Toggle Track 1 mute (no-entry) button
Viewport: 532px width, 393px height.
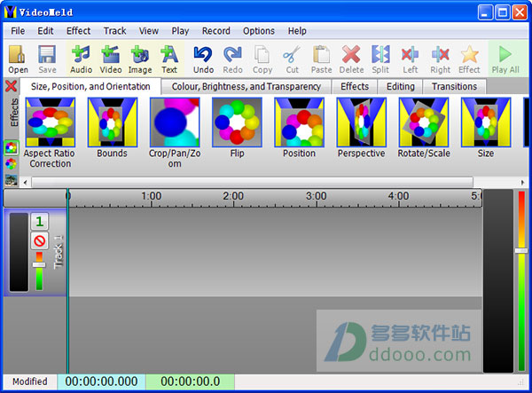click(39, 241)
